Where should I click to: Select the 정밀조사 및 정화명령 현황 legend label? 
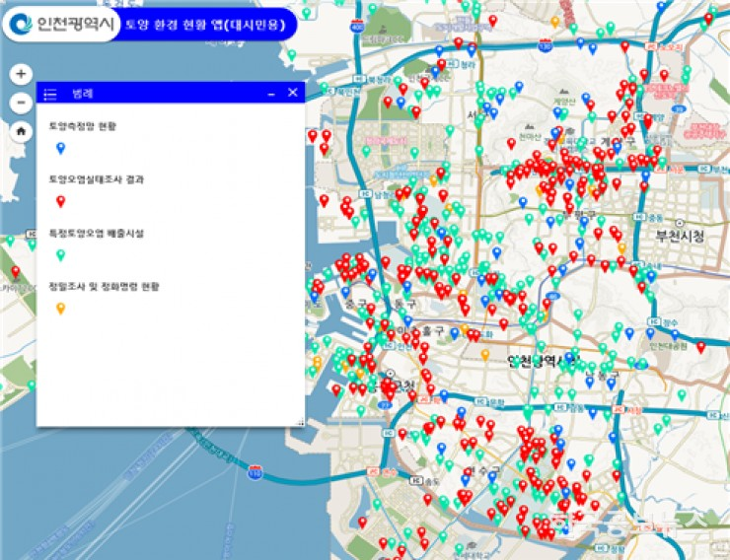coord(104,287)
